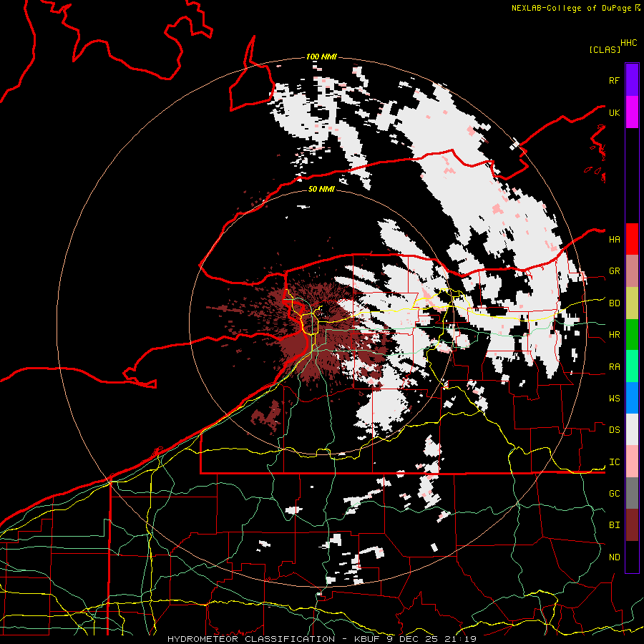Screen dimensions: 644x644
Task: Click the RF legend label
Action: (x=614, y=80)
